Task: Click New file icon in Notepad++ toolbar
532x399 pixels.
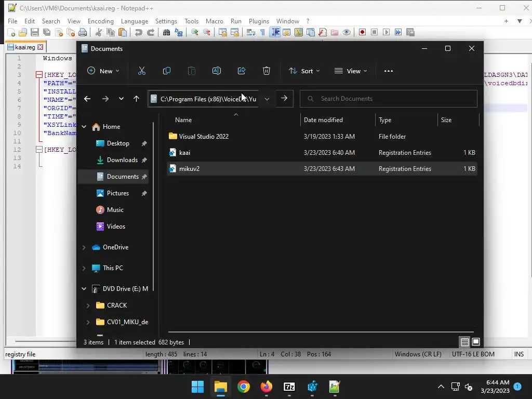Action: pyautogui.click(x=11, y=32)
